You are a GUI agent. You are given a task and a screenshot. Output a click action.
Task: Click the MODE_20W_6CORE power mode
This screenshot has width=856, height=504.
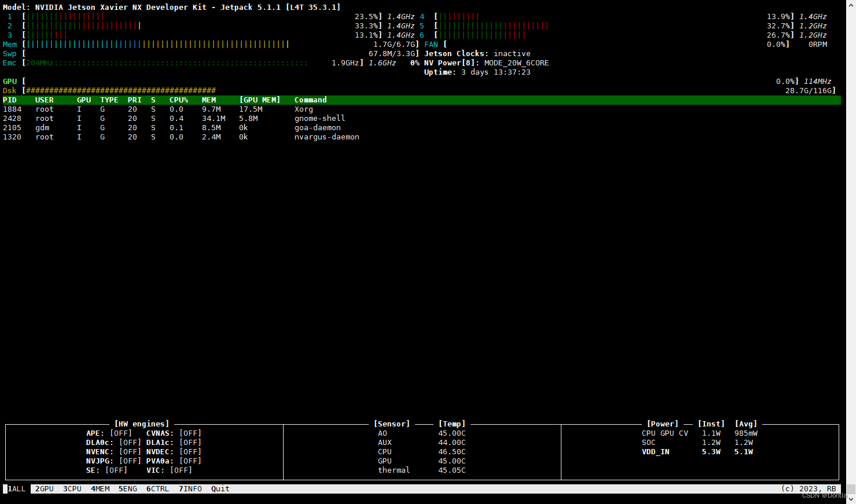517,63
